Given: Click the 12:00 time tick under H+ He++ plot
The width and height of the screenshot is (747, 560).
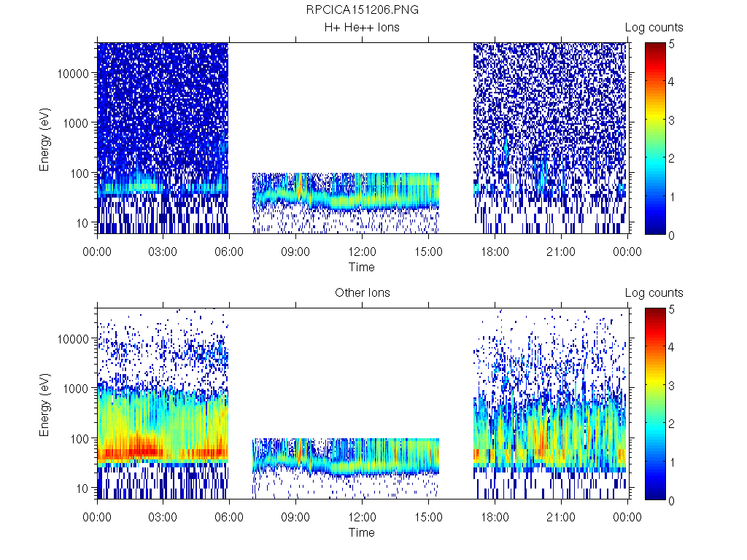Looking at the screenshot, I should click(362, 252).
